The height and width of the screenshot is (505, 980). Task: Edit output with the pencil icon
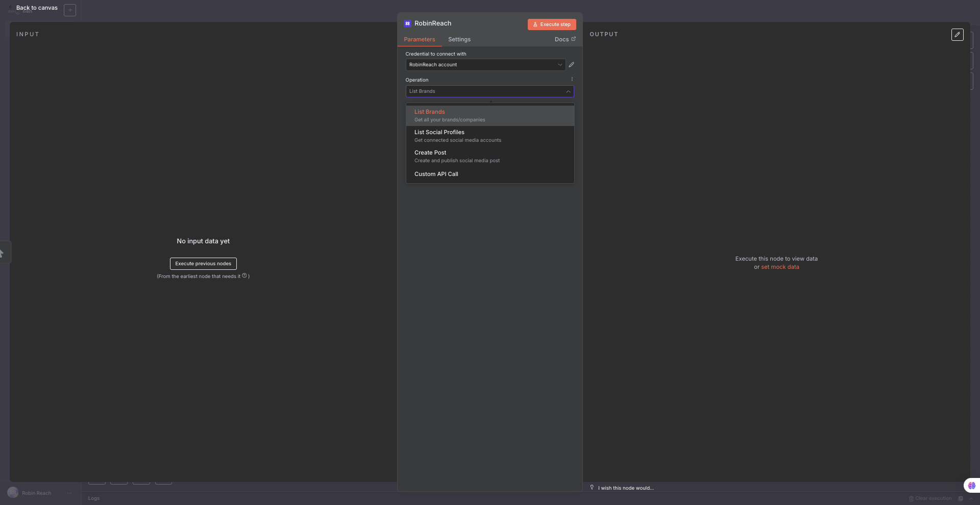coord(958,35)
